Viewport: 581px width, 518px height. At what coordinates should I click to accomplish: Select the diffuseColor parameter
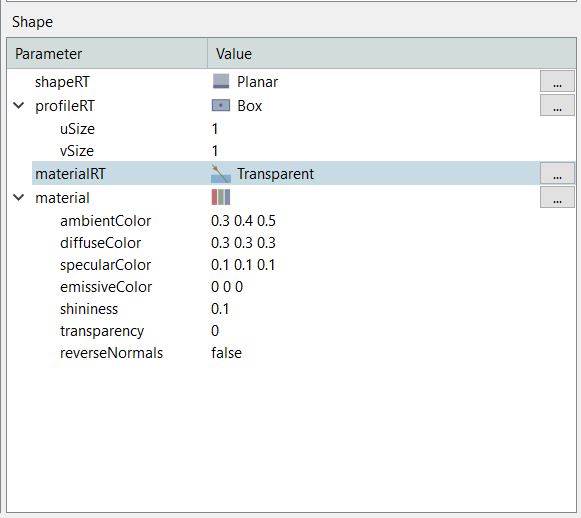[x=100, y=243]
